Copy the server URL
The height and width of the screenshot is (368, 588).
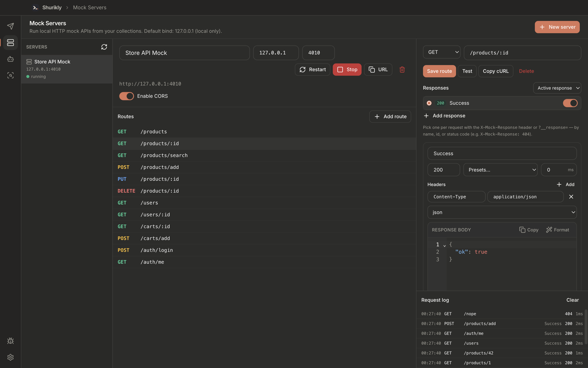click(378, 70)
